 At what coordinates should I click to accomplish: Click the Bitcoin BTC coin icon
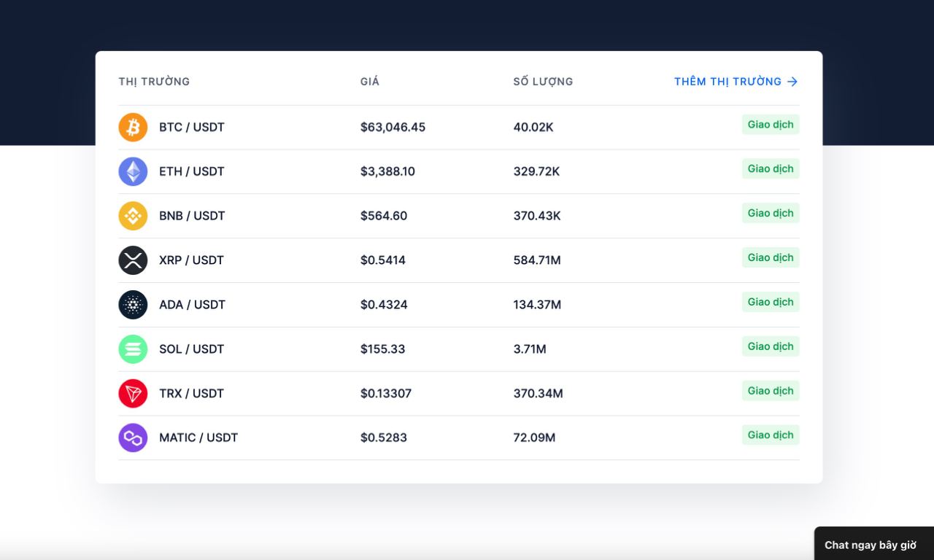[133, 128]
